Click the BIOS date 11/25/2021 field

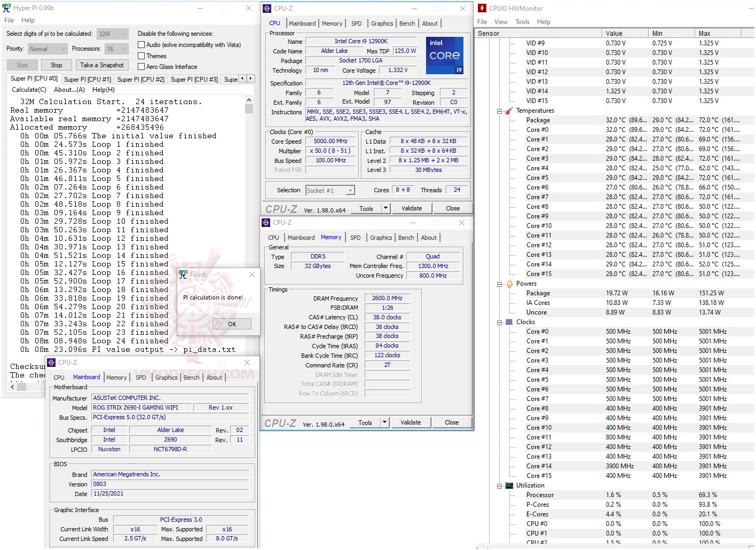click(170, 493)
